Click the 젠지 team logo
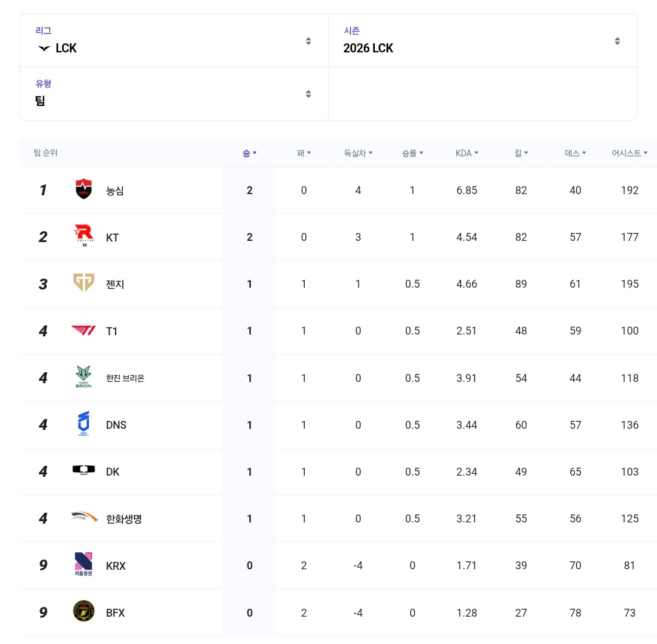The height and width of the screenshot is (644, 657). (84, 283)
